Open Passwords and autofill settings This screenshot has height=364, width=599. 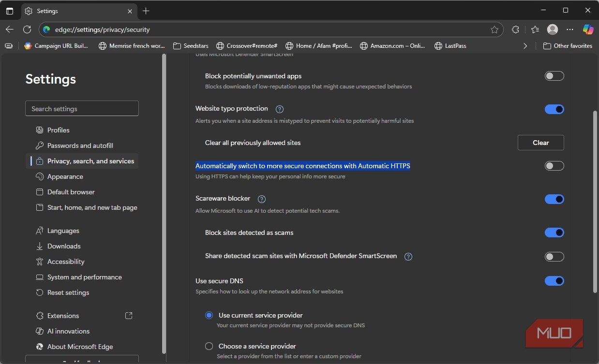[x=82, y=146]
